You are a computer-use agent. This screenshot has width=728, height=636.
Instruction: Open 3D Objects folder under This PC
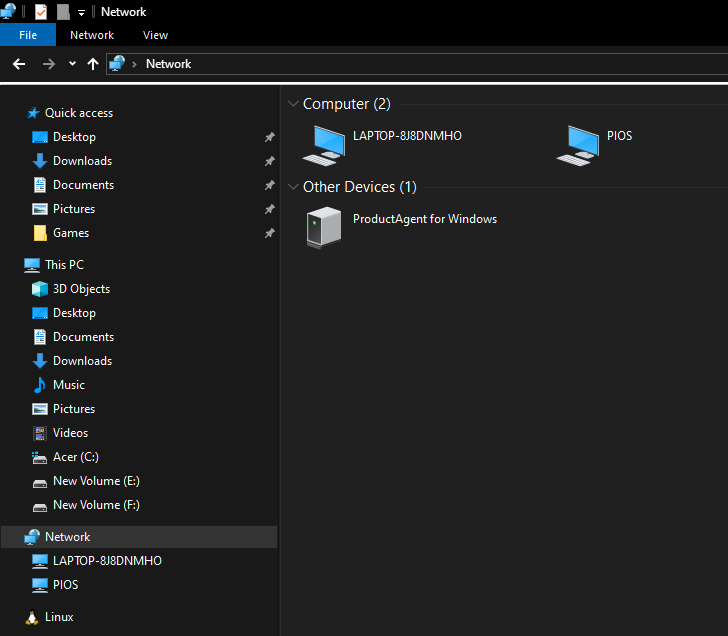81,289
